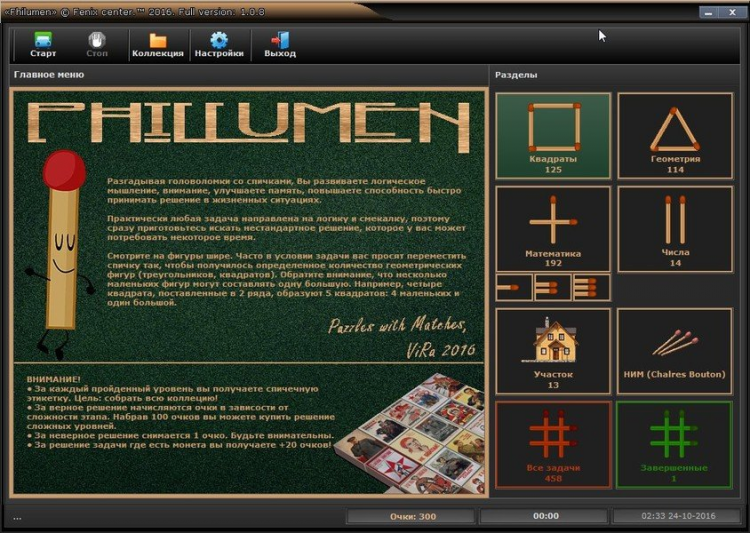Select the Квадраты section tile
This screenshot has height=533, width=750.
pos(553,136)
